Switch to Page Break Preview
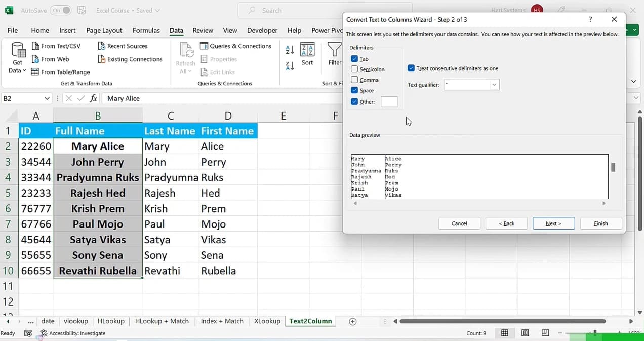 click(545, 333)
